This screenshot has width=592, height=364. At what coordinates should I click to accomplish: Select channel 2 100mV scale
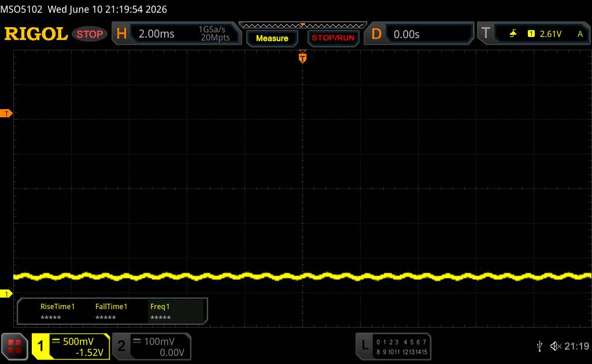159,341
